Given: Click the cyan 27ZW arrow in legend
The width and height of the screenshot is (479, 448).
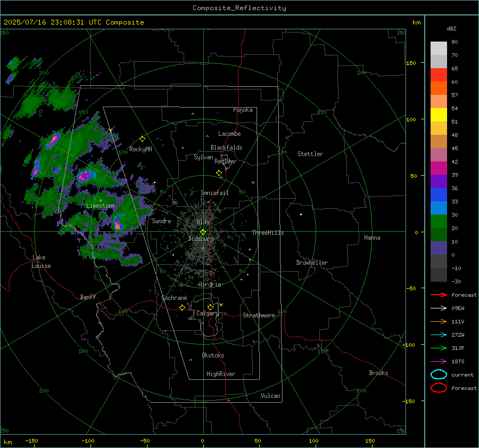Looking at the screenshot, I should click(x=439, y=335).
